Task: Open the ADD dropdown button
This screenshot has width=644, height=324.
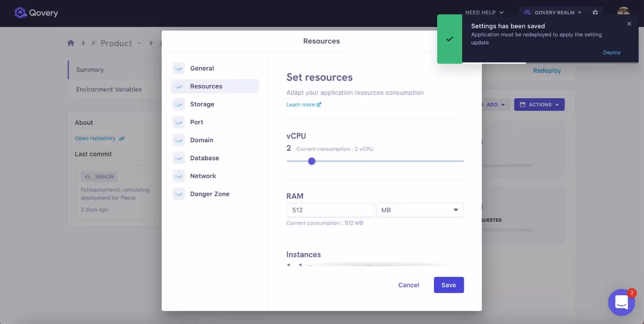Action: (x=495, y=105)
